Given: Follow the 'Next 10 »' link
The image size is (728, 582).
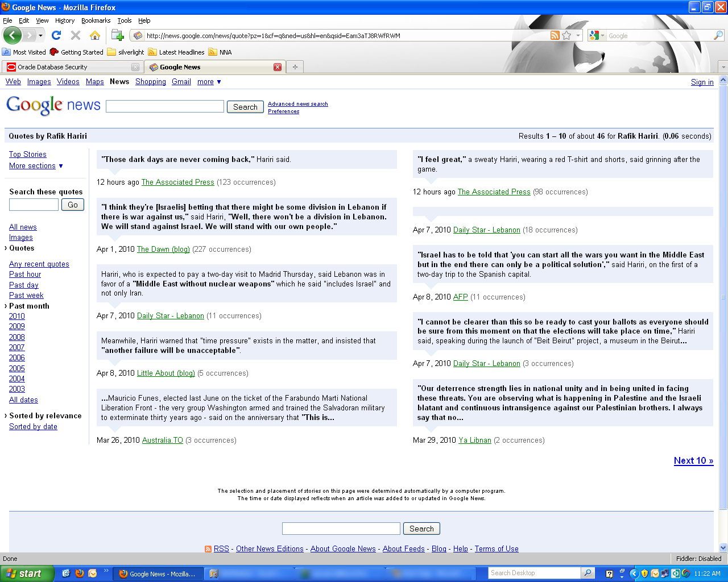Looking at the screenshot, I should click(693, 461).
